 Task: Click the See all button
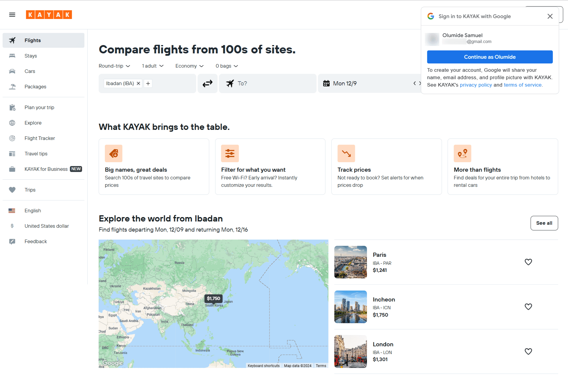click(544, 223)
